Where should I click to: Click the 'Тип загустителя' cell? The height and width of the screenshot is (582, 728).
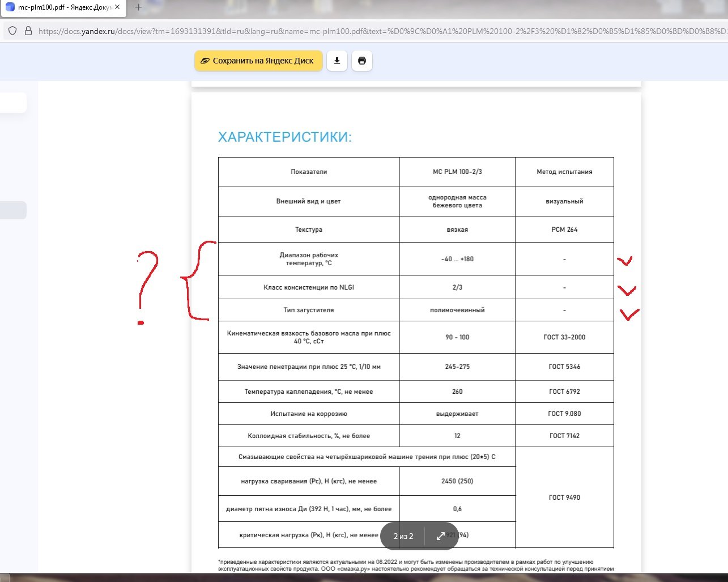[309, 310]
